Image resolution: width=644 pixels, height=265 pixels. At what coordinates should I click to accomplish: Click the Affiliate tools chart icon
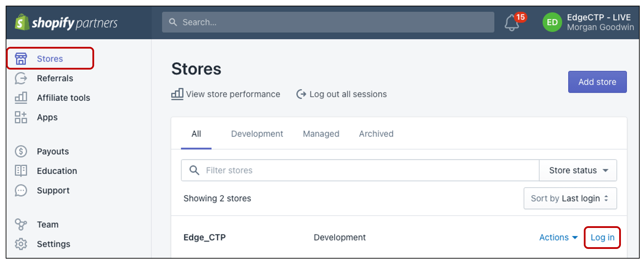coord(21,98)
